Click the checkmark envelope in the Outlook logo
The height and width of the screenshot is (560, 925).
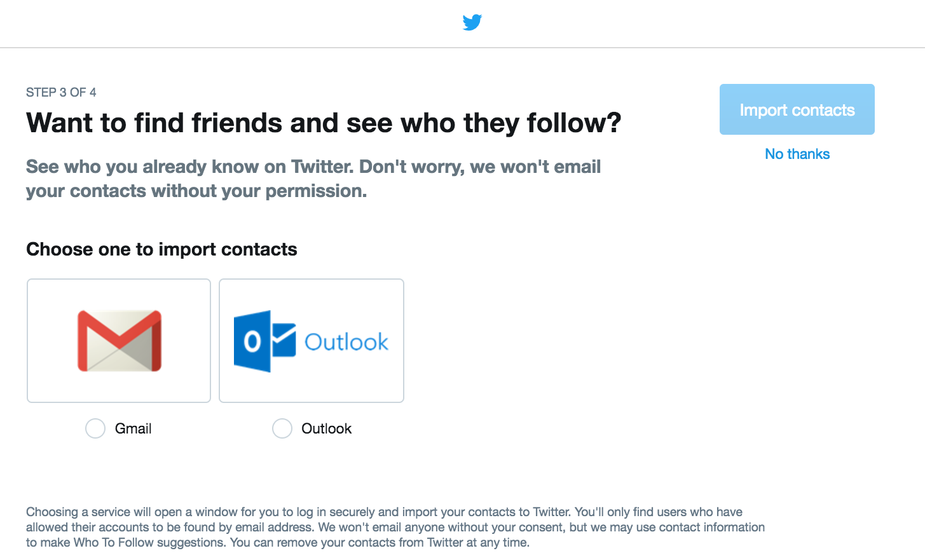click(284, 340)
